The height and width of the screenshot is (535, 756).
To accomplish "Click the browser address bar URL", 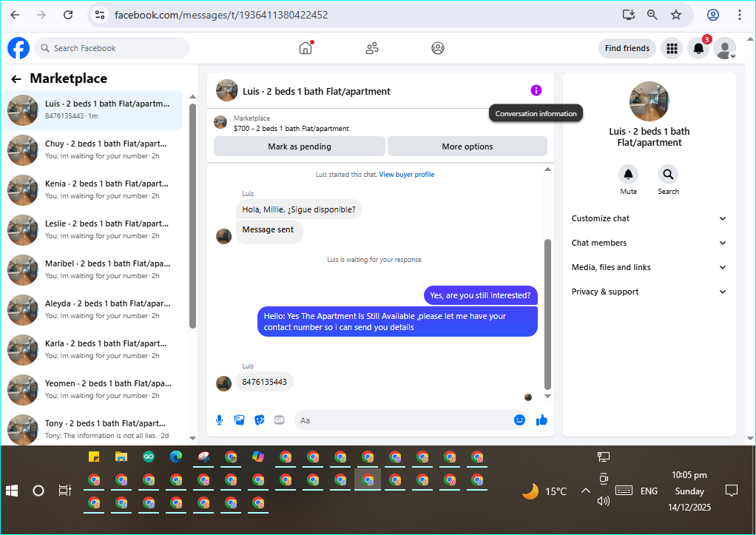I will tap(221, 15).
